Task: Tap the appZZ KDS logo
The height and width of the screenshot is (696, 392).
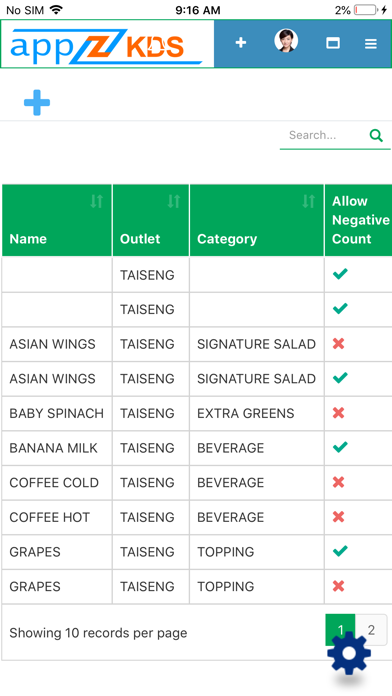Action: tap(107, 44)
